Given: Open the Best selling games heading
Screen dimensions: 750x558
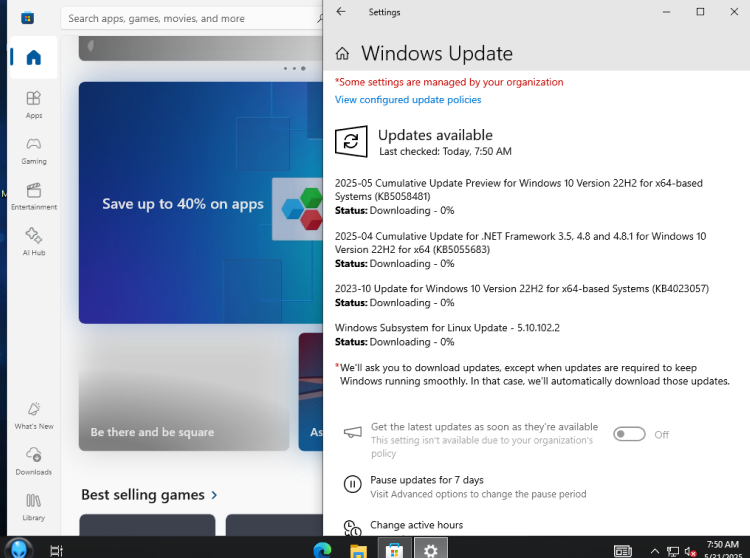Looking at the screenshot, I should click(143, 494).
